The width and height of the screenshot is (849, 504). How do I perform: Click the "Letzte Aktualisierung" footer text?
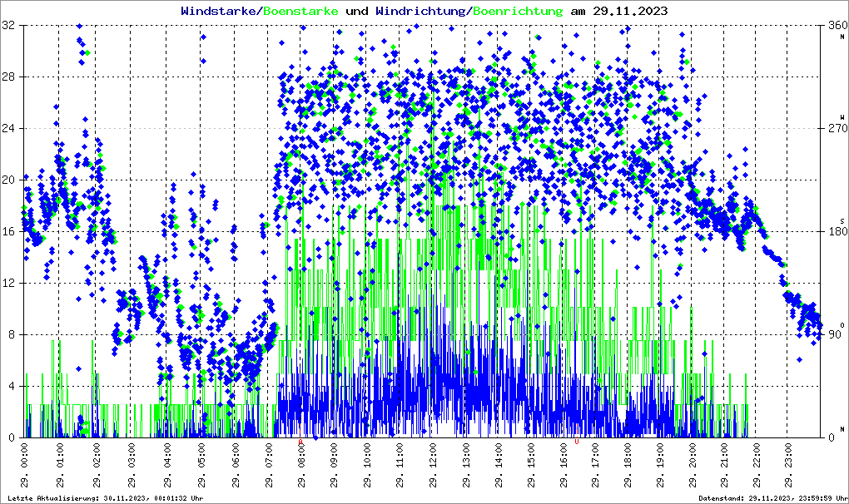pyautogui.click(x=103, y=498)
